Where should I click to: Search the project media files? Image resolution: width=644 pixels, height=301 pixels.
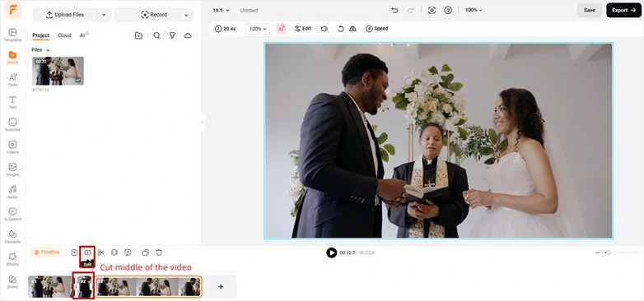[x=156, y=35]
